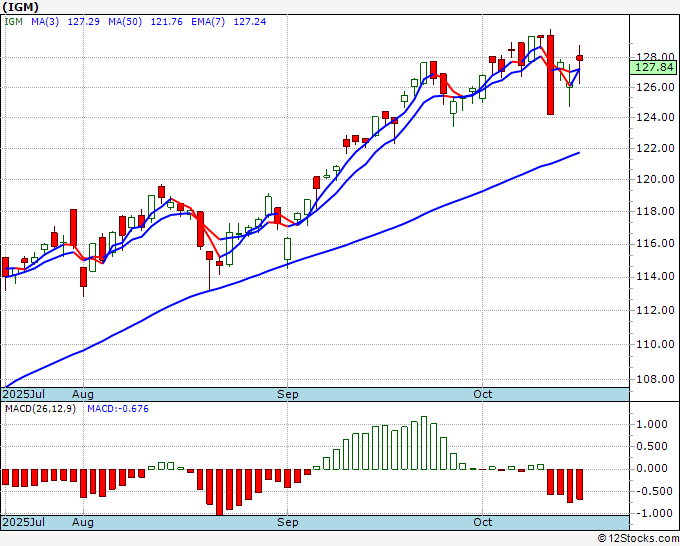Screen dimensions: 680x546
Task: Click the large red October candlestick dropping to 124
Action: tap(550, 75)
